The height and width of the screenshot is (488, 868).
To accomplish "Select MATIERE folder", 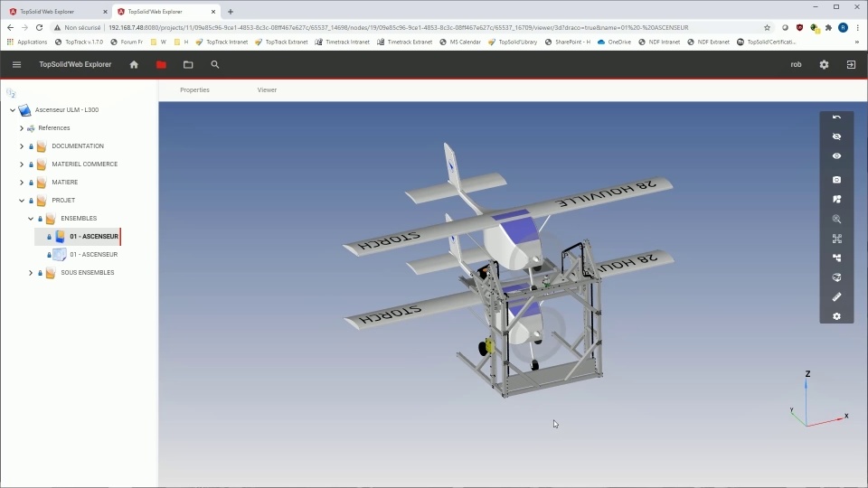I will tap(65, 183).
